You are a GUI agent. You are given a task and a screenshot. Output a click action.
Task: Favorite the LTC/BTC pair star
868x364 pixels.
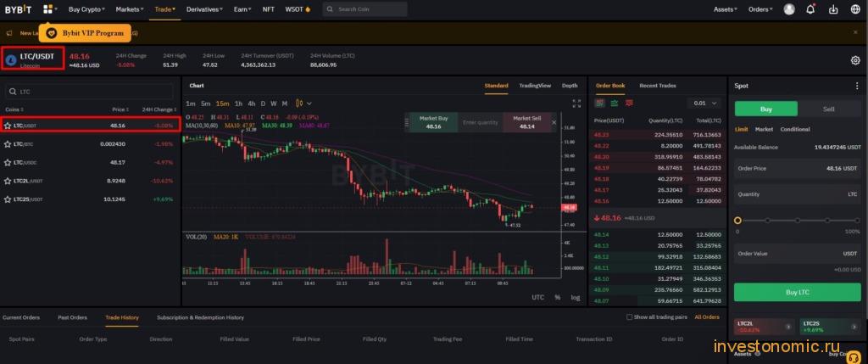point(8,144)
